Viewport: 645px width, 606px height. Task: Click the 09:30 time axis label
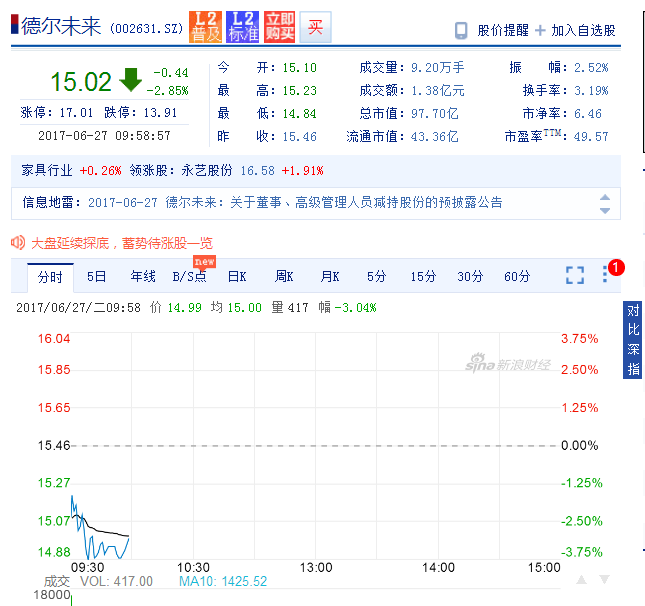(87, 568)
